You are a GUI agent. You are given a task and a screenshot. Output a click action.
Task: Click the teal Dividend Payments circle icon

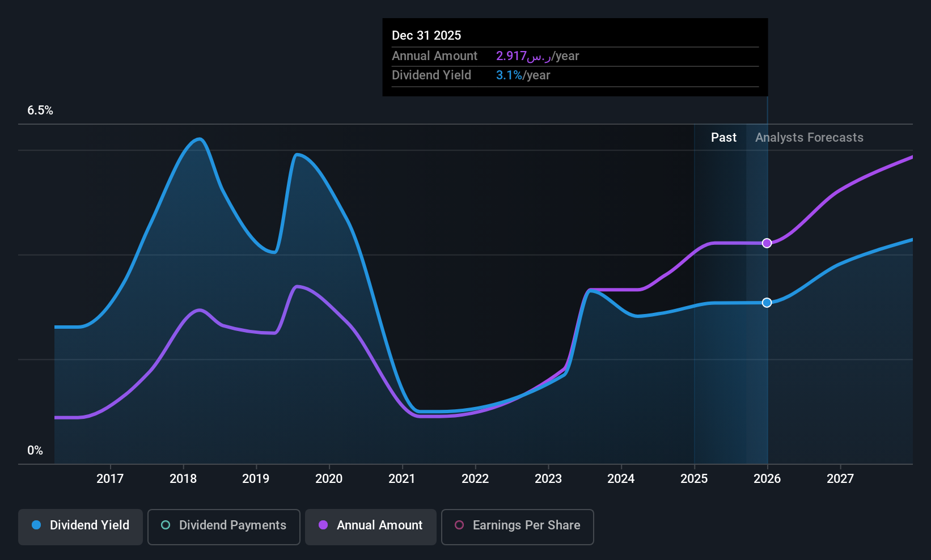(166, 525)
